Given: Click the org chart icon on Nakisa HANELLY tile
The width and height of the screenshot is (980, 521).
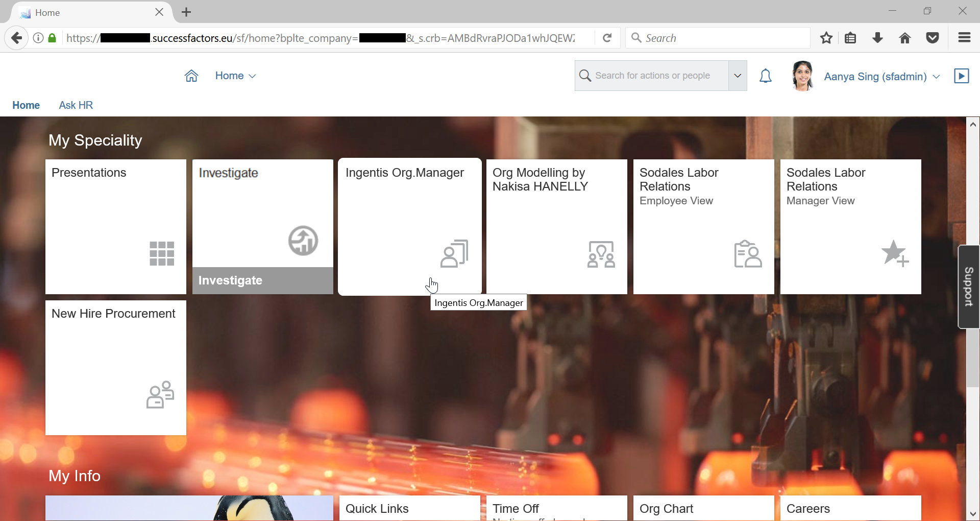Looking at the screenshot, I should pyautogui.click(x=601, y=254).
